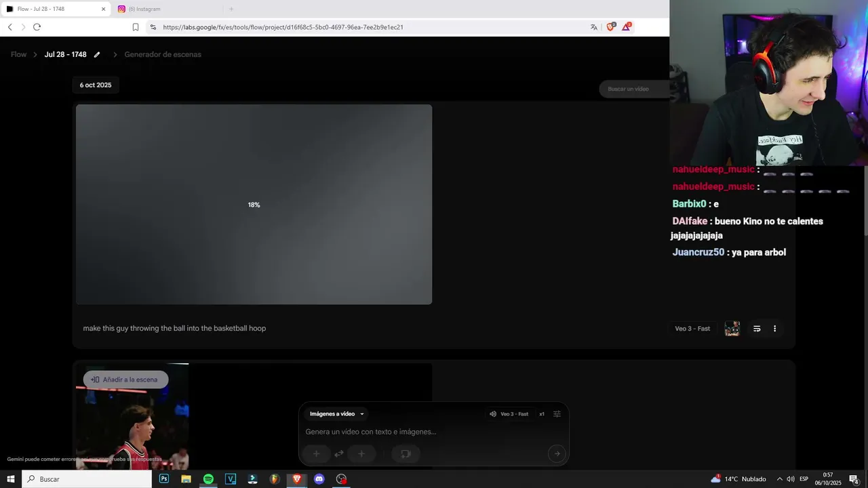The height and width of the screenshot is (488, 868).
Task: Bookmark this page with the bookmark icon
Action: pos(136,27)
